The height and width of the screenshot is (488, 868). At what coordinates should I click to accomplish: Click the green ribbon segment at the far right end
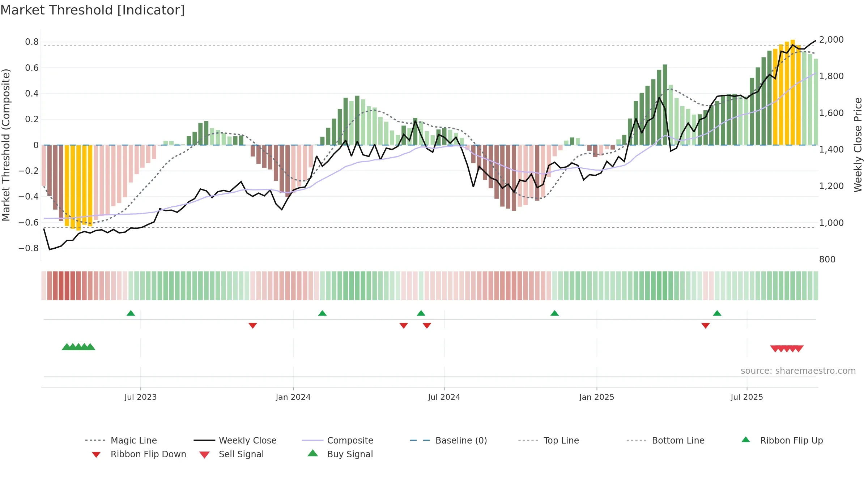tap(816, 286)
